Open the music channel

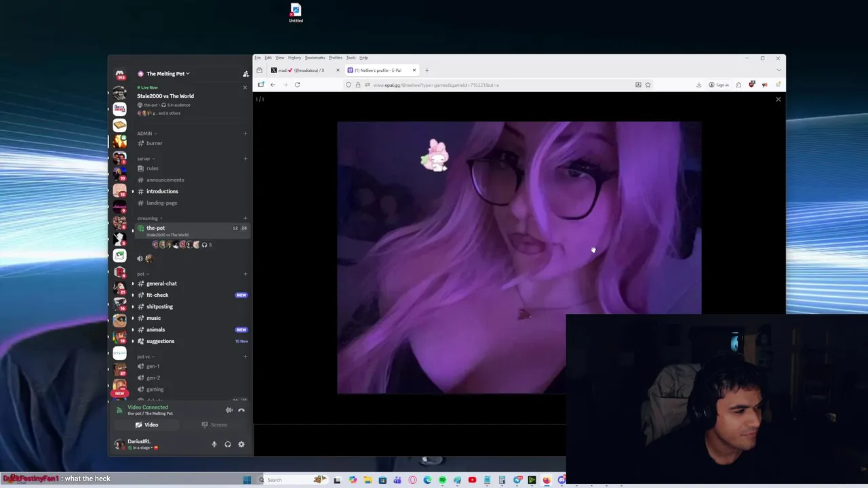pos(192,318)
